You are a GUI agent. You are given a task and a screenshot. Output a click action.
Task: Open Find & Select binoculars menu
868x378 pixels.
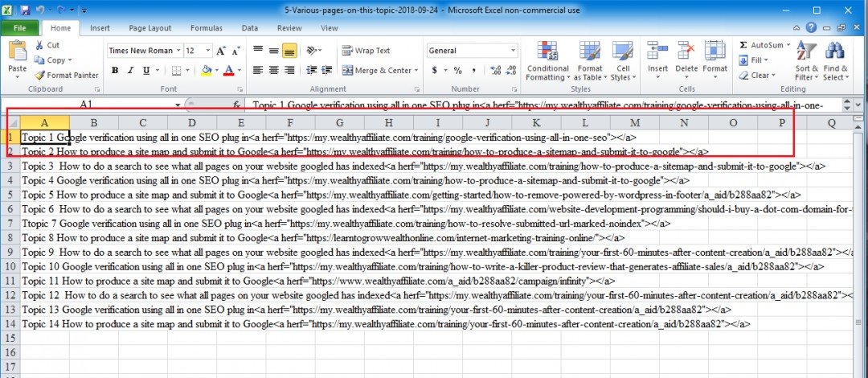pos(835,61)
